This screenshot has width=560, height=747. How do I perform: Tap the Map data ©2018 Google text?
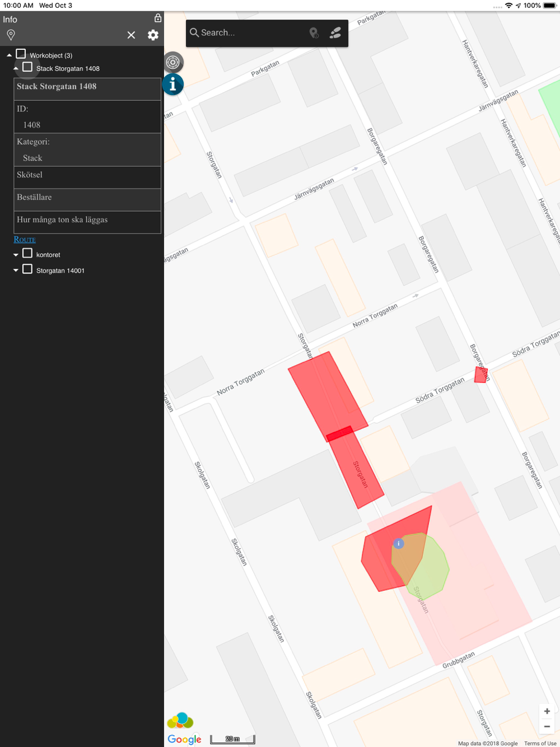click(x=488, y=743)
